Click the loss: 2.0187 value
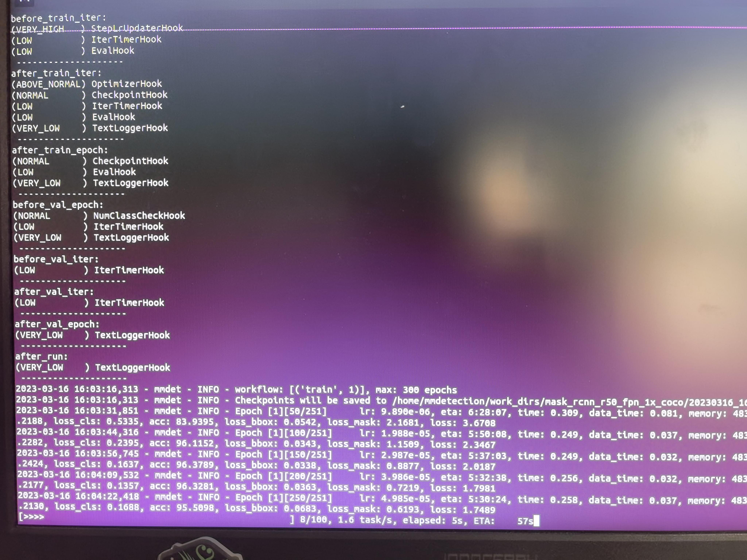The width and height of the screenshot is (747, 560). pos(463,466)
